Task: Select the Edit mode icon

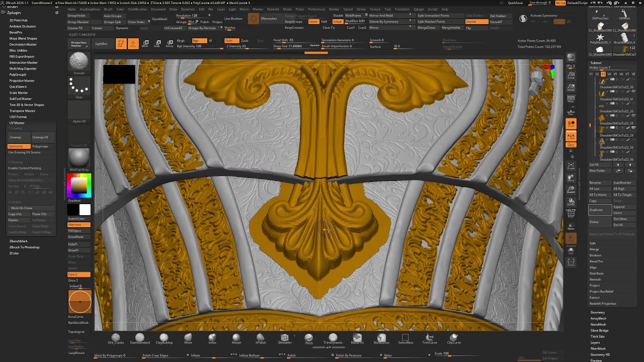Action: [121, 44]
